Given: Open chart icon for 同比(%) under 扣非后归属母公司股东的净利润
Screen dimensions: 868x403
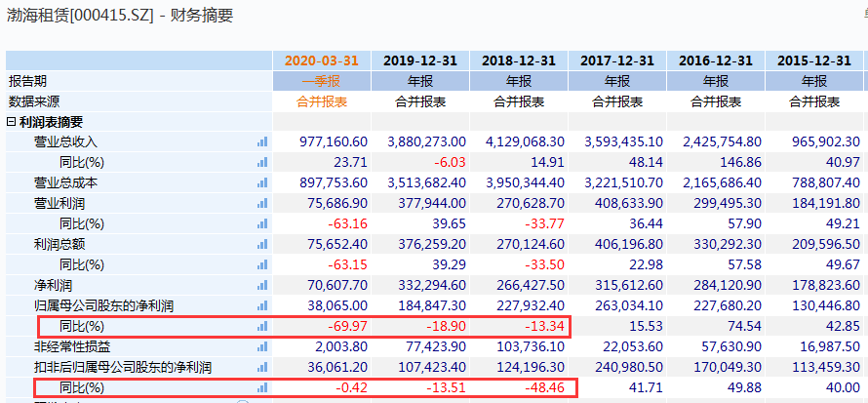Looking at the screenshot, I should (262, 387).
